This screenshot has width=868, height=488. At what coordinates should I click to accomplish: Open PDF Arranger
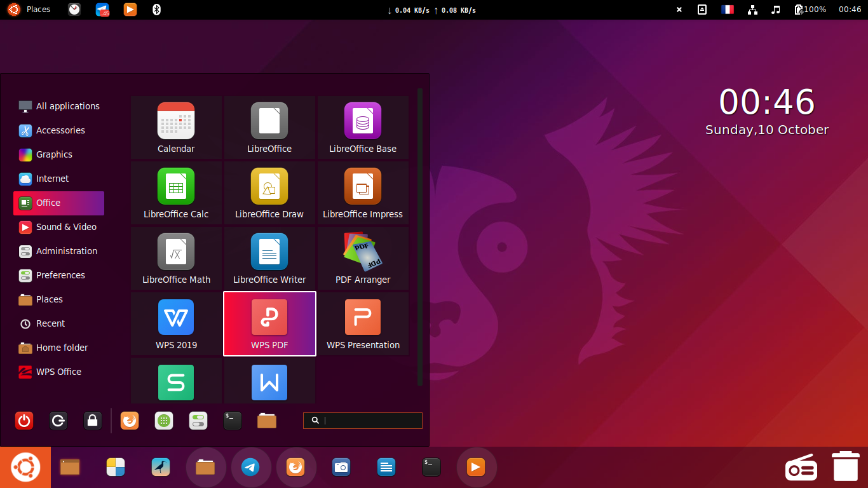click(x=363, y=258)
